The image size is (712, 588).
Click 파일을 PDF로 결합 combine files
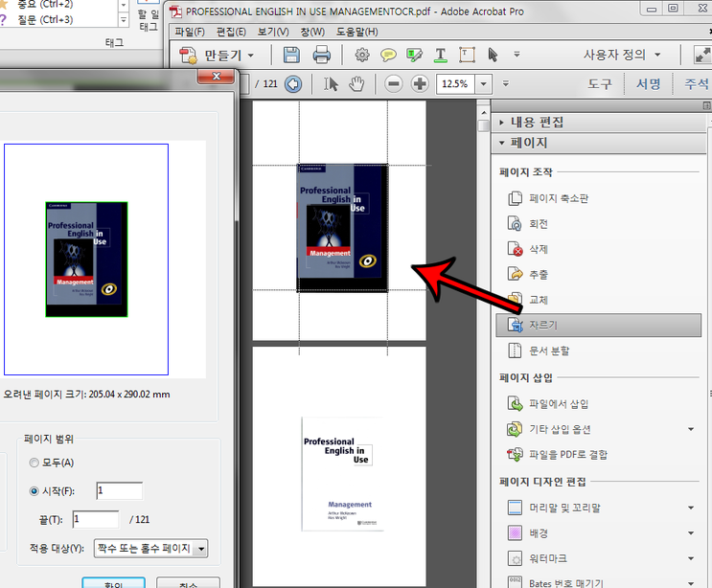(558, 454)
